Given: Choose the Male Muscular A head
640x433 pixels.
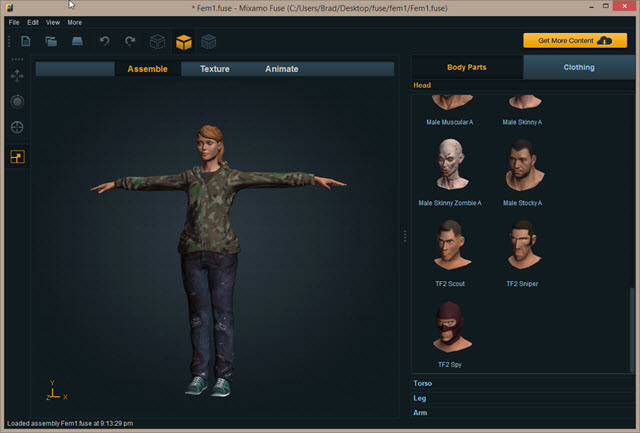Looking at the screenshot, I should click(450, 103).
